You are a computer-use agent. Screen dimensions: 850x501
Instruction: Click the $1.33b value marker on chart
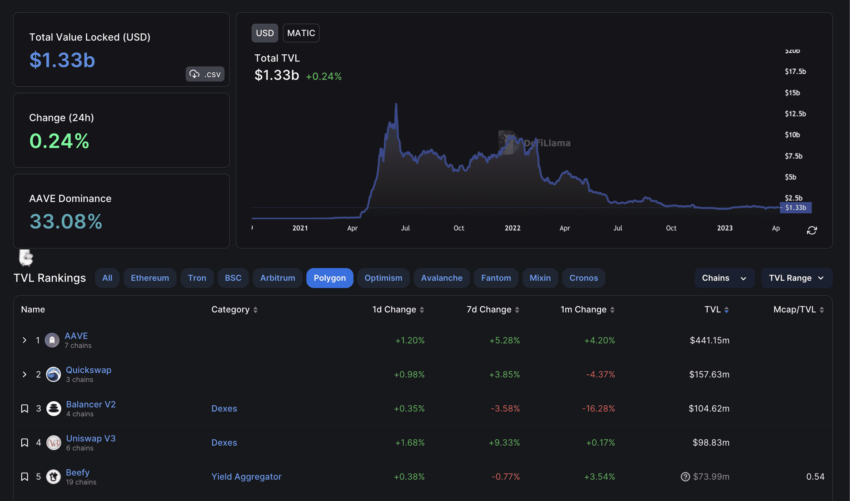click(x=796, y=208)
